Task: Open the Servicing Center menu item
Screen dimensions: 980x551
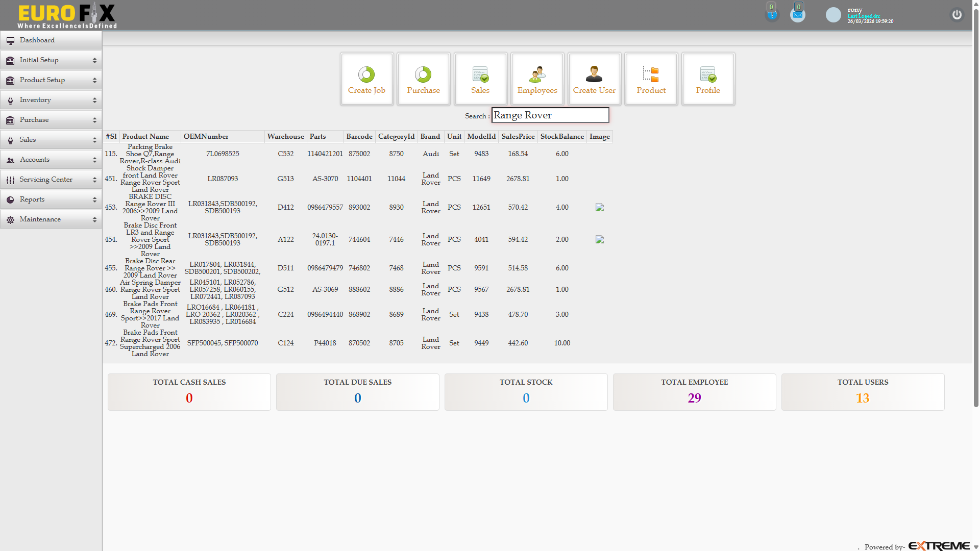Action: tap(51, 179)
